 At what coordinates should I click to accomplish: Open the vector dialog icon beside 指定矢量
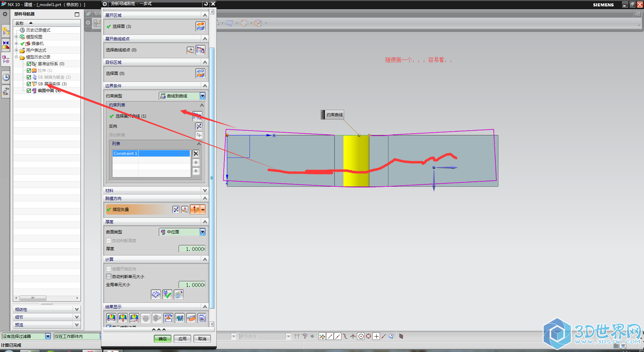pos(185,210)
